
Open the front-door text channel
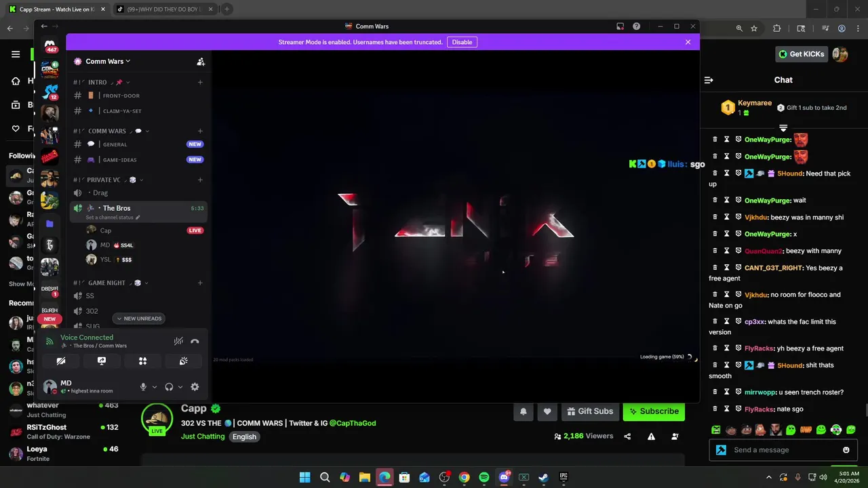coord(138,96)
